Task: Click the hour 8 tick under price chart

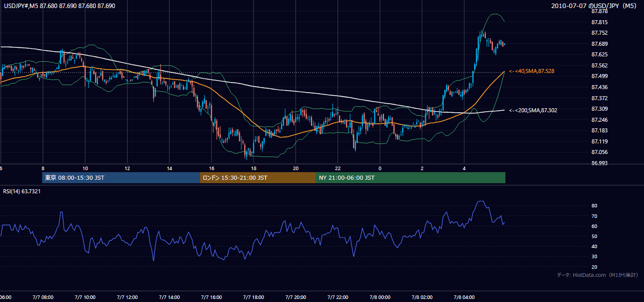Action: [x=43, y=168]
